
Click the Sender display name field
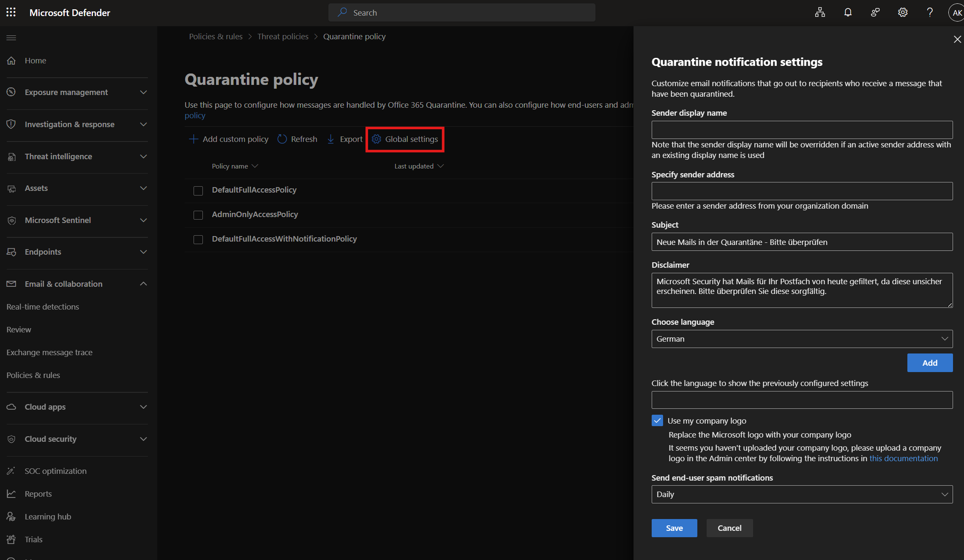[802, 130]
